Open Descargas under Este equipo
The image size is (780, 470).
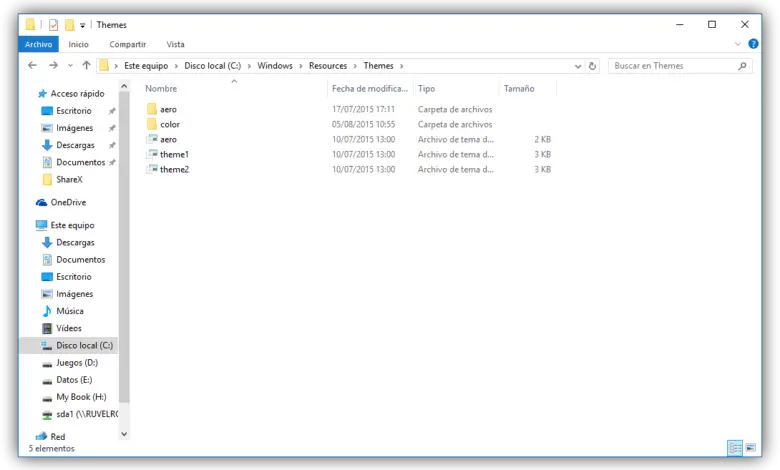tap(75, 242)
